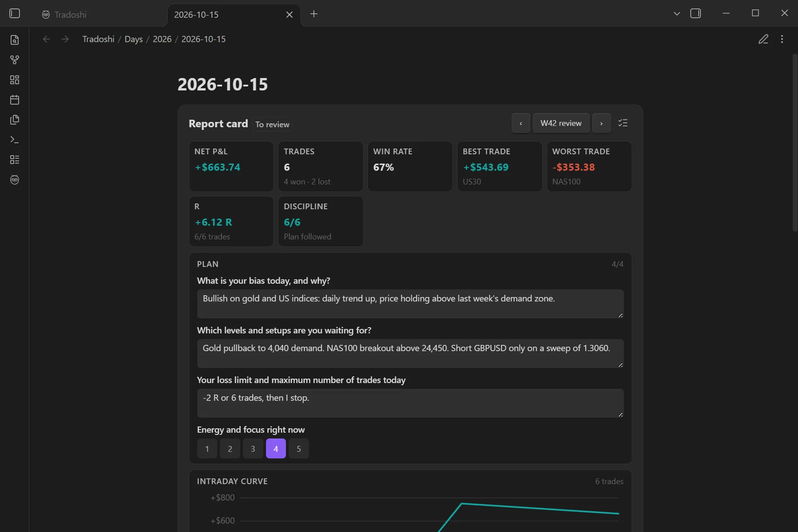Edit the bias today text field
This screenshot has width=798, height=532.
point(411,304)
